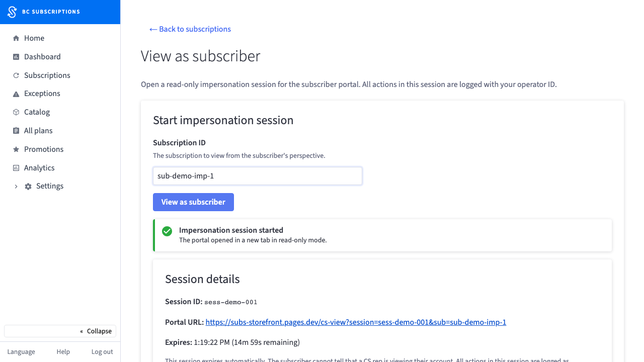Image resolution: width=644 pixels, height=362 pixels.
Task: Click the Catalog box icon
Action: pos(16,112)
